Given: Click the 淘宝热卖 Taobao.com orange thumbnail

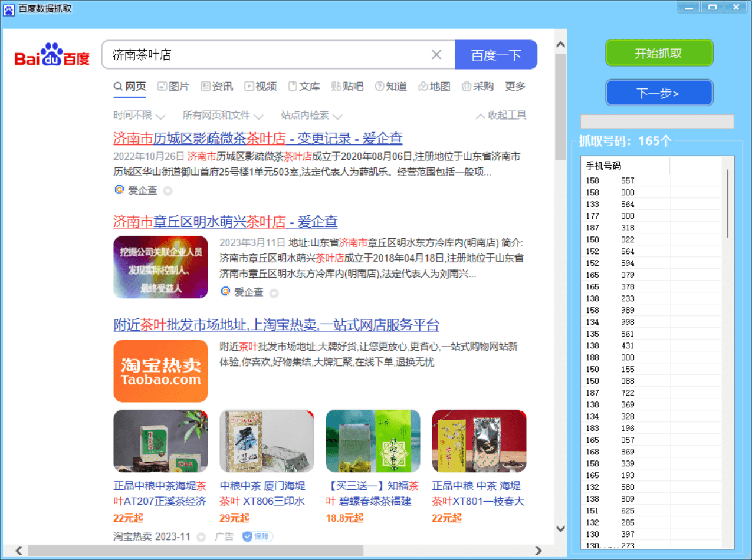Looking at the screenshot, I should [160, 371].
